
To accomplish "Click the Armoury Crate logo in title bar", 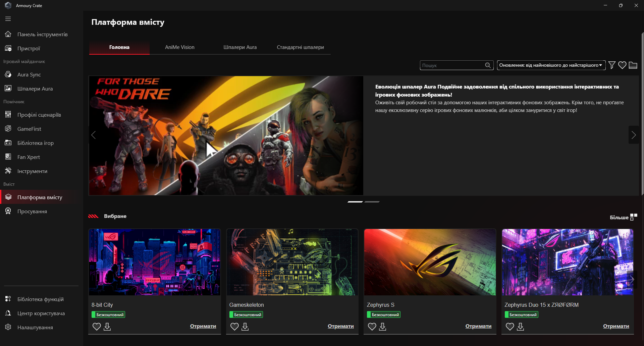I will click(x=8, y=5).
